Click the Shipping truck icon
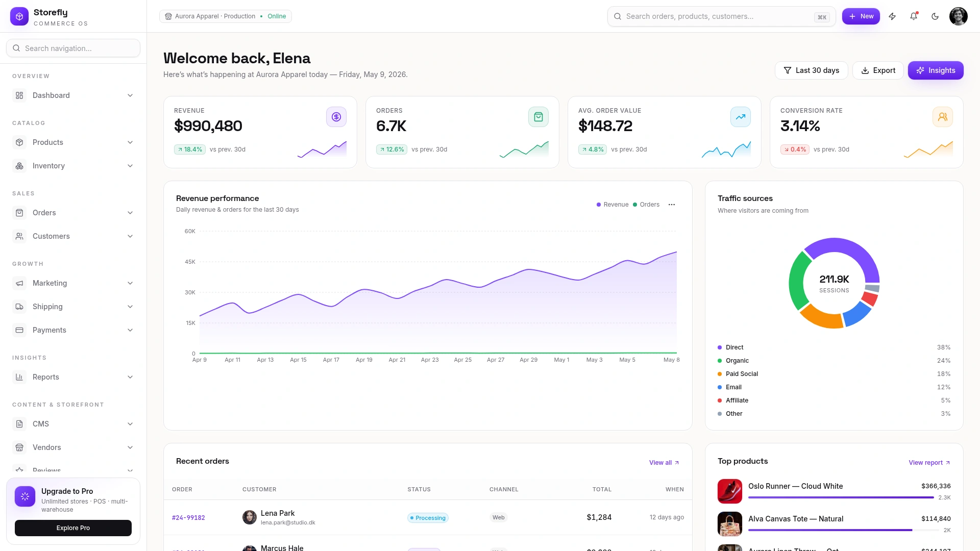 point(19,307)
